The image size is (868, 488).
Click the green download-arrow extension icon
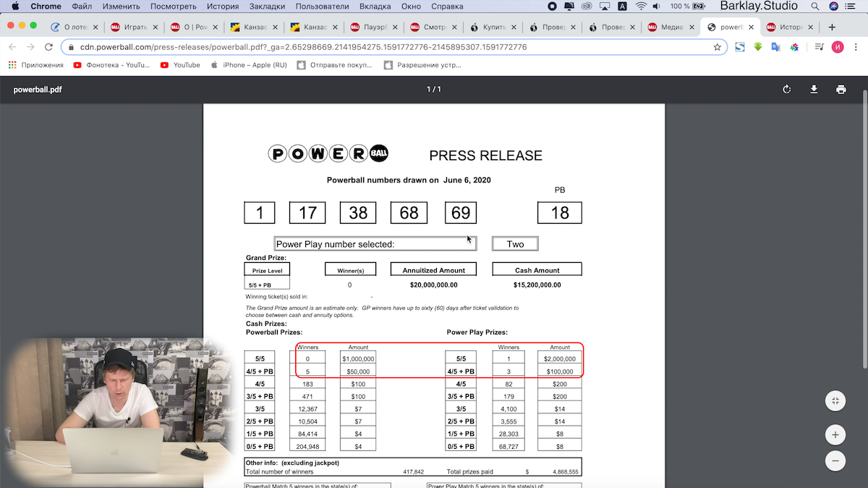click(x=758, y=47)
